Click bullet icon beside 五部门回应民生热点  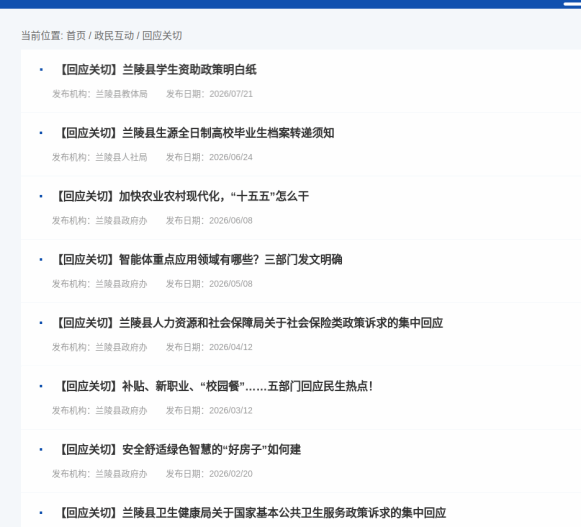coord(41,386)
